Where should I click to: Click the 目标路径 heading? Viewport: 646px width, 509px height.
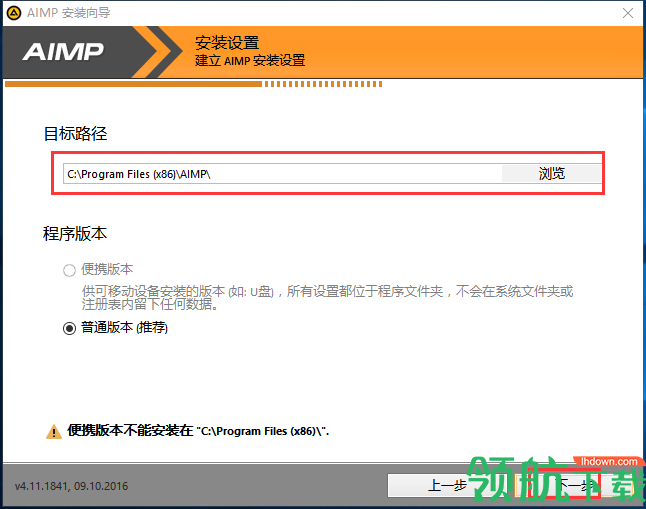[75, 134]
